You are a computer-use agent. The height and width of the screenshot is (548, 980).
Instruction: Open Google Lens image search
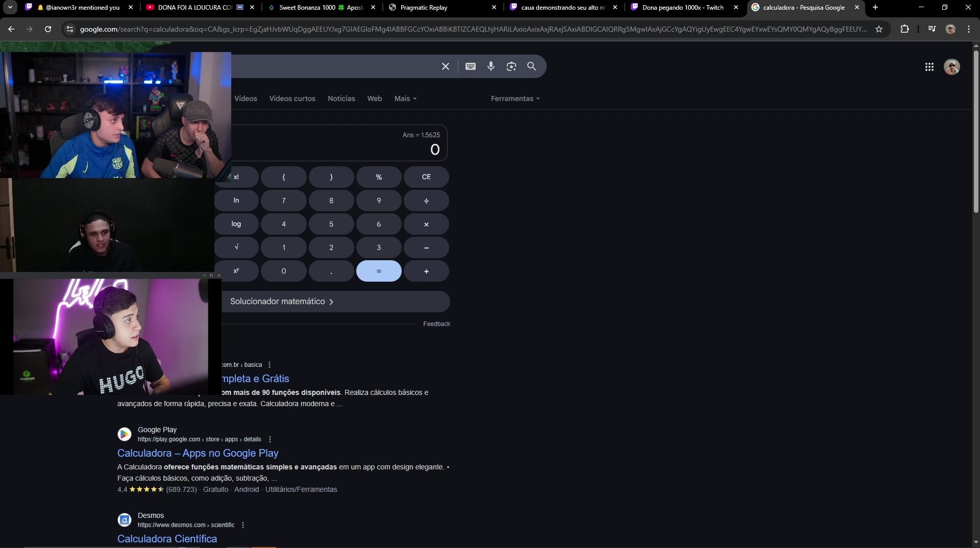511,66
